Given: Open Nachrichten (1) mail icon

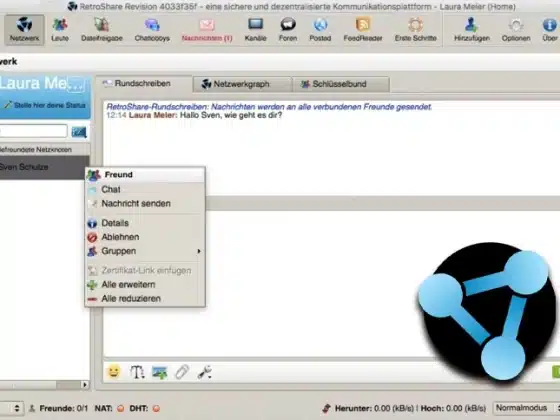Looking at the screenshot, I should point(207,30).
